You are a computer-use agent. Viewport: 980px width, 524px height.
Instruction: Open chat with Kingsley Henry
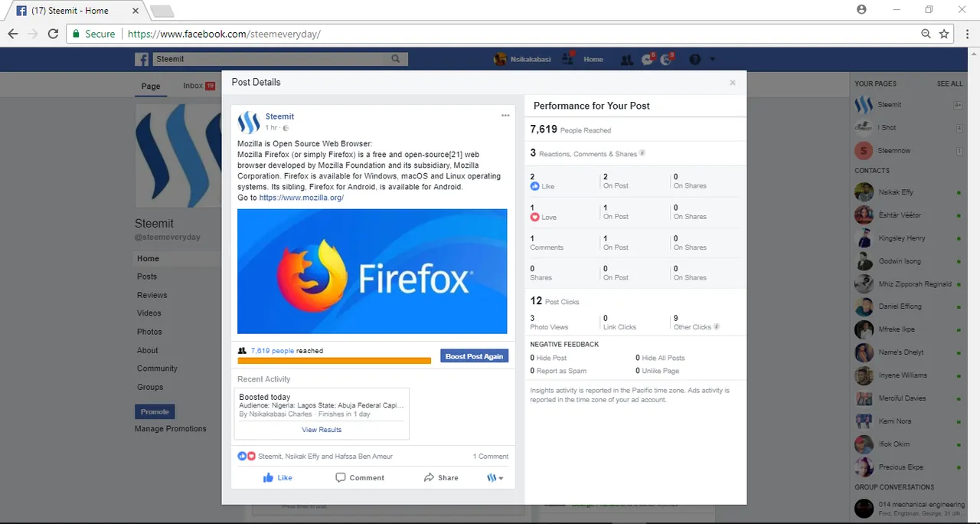click(x=908, y=238)
